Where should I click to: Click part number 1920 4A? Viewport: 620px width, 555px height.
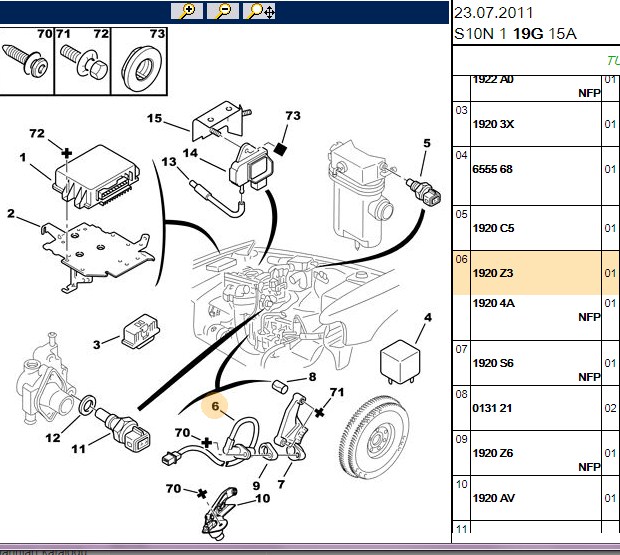493,303
